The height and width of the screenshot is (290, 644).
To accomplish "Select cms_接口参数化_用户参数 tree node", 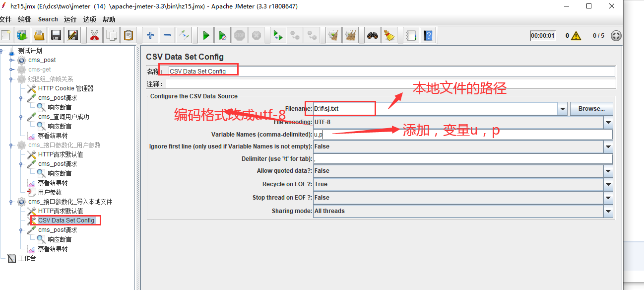I will coord(64,145).
